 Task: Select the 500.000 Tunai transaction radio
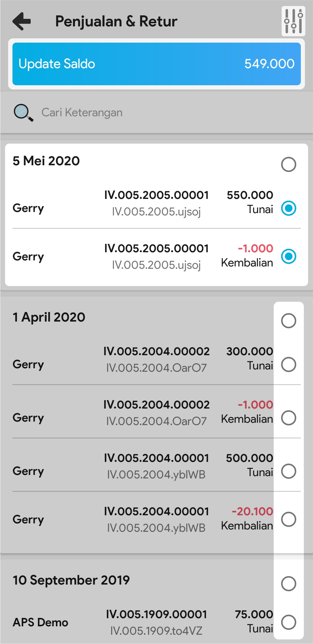(288, 471)
